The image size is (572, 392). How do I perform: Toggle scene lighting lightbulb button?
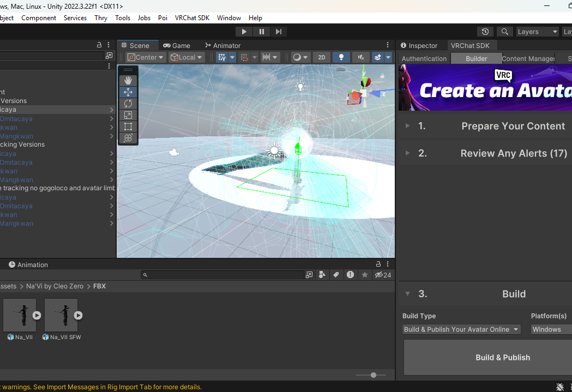pos(341,57)
